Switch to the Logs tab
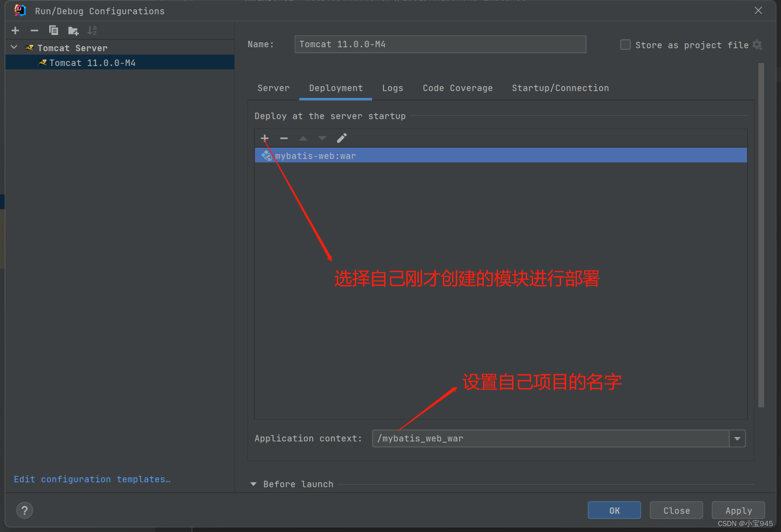The image size is (781, 532). pyautogui.click(x=393, y=88)
